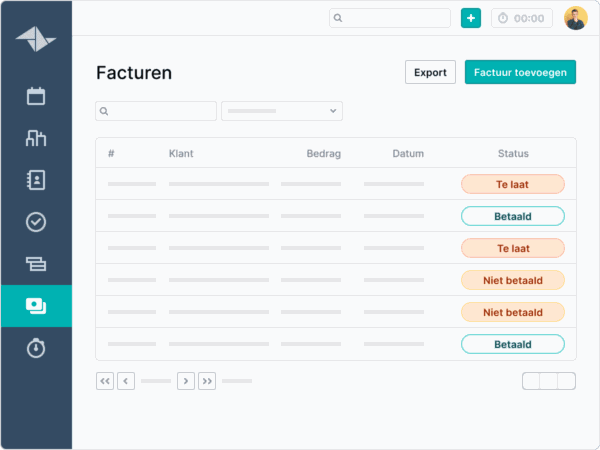
Task: Open the calendar icon in sidebar
Action: (36, 97)
